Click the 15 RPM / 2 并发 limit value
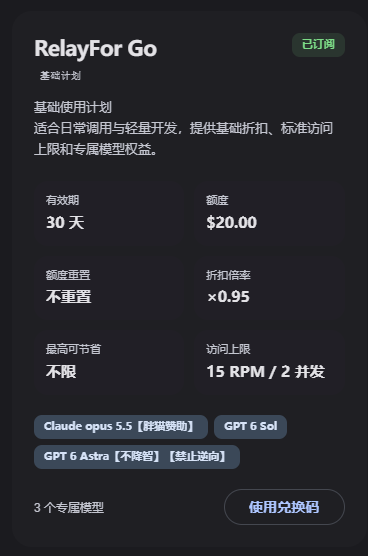Screen dimensions: 368x556 click(x=266, y=372)
